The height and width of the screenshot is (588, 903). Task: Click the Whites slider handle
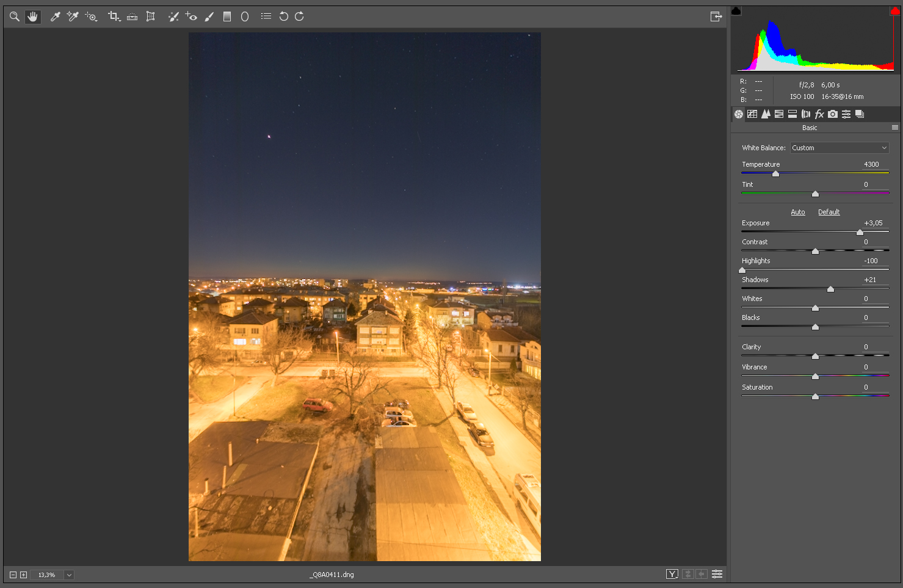click(x=815, y=308)
